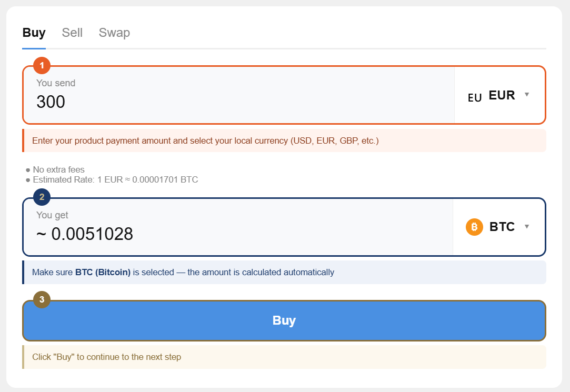The width and height of the screenshot is (570, 392).
Task: Switch to the Sell tab
Action: coord(72,33)
